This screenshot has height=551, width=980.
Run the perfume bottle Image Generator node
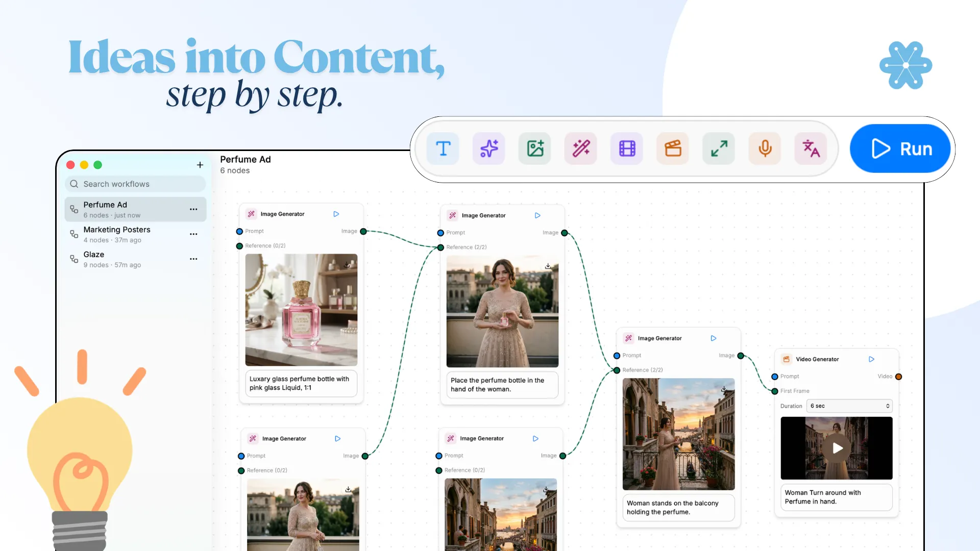coord(336,214)
